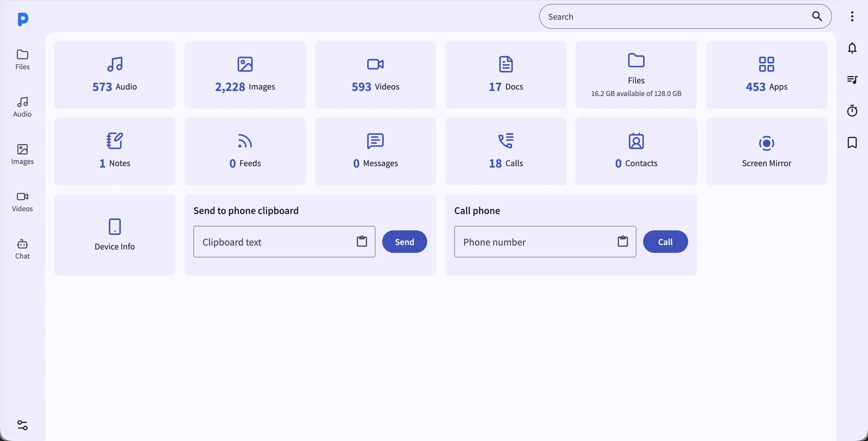The height and width of the screenshot is (441, 868).
Task: Open Audio in the left sidebar
Action: click(x=22, y=107)
